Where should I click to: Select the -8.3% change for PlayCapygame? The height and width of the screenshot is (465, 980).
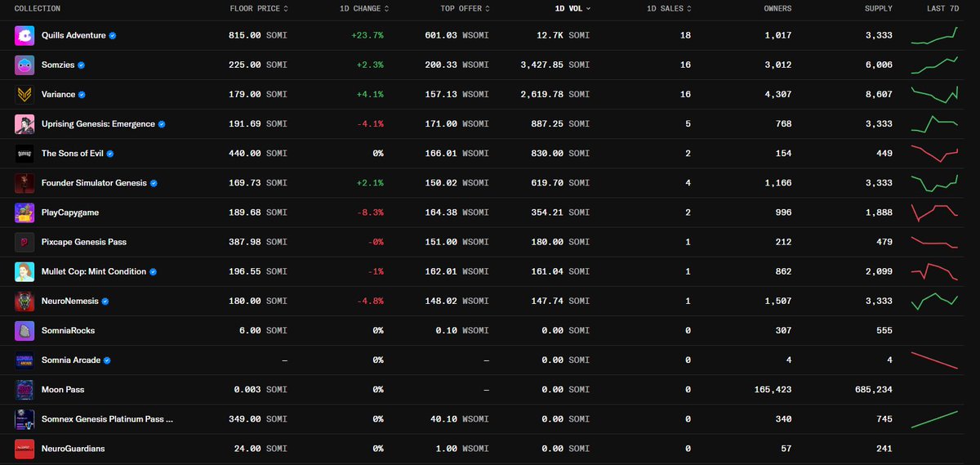370,212
